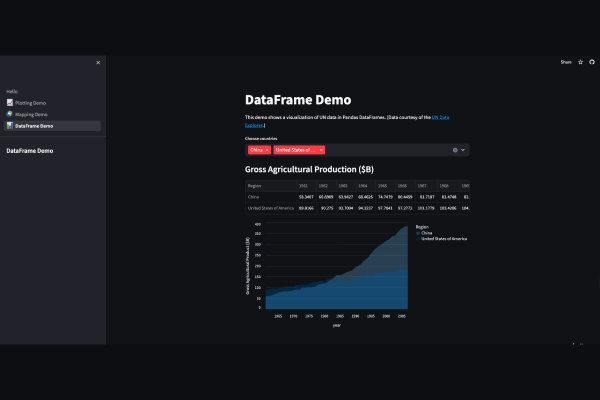Expand the Choose countries dropdown arrow
600x400 pixels.
463,150
